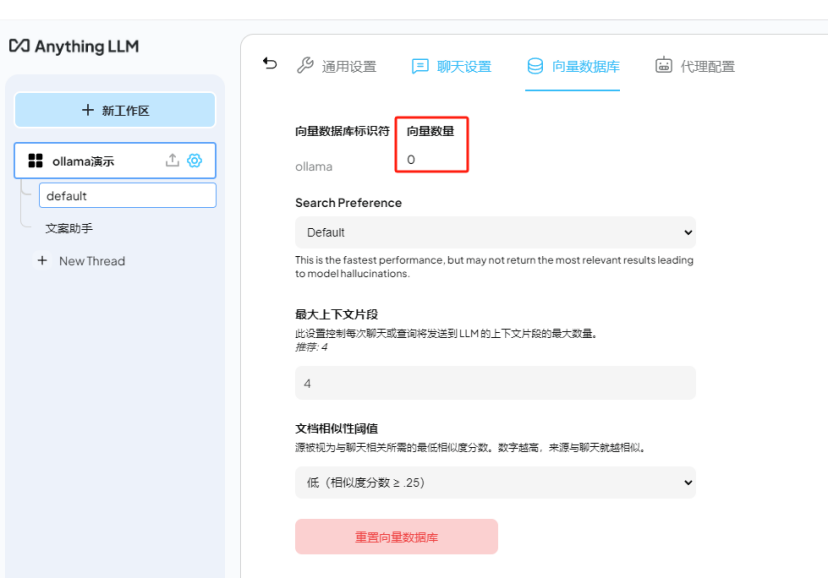This screenshot has height=578, width=828.
Task: Click the 最大上下文片段 value field showing 4
Action: [x=495, y=383]
